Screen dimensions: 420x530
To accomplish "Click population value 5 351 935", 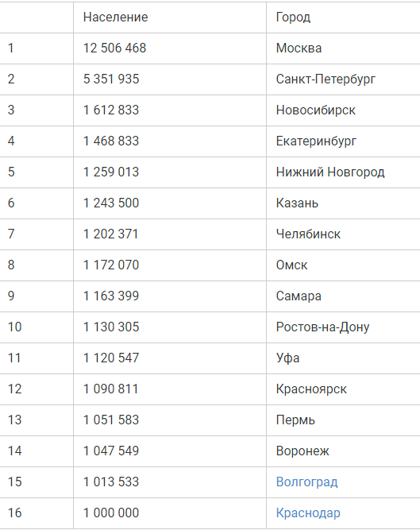I will pyautogui.click(x=111, y=79).
